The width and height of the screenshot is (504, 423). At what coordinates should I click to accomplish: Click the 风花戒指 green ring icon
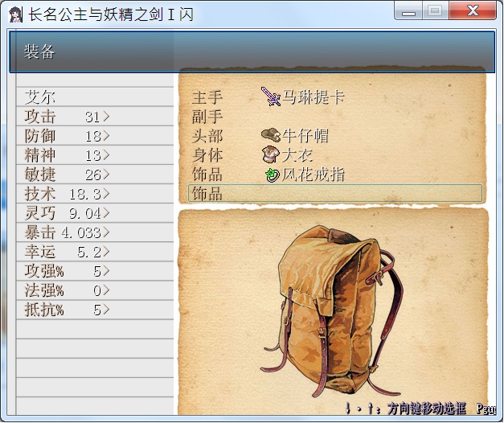(272, 175)
